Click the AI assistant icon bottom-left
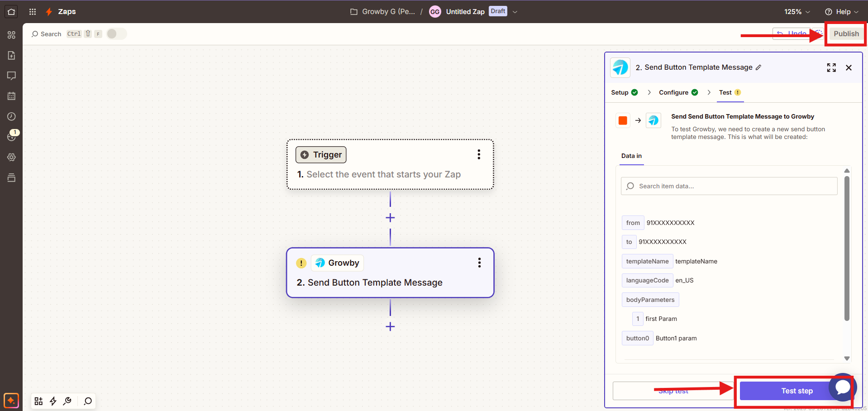Image resolution: width=868 pixels, height=411 pixels. pyautogui.click(x=11, y=401)
